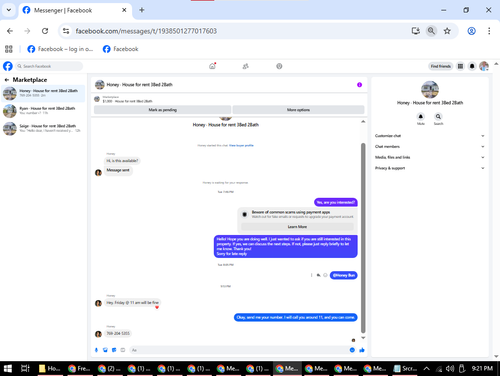
Task: Go back with Chrome back arrow
Action: pos(10,31)
